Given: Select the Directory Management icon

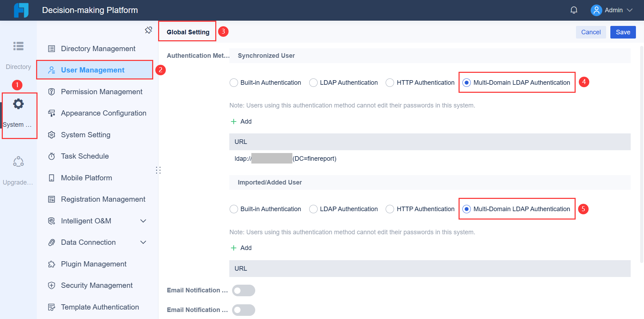Looking at the screenshot, I should [52, 48].
